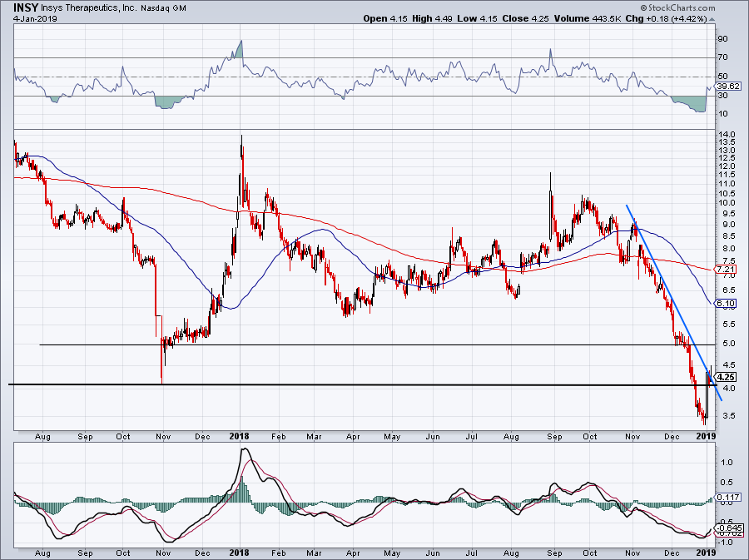The image size is (749, 560).
Task: Click the 4-Jan-2019 date label
Action: (35, 18)
